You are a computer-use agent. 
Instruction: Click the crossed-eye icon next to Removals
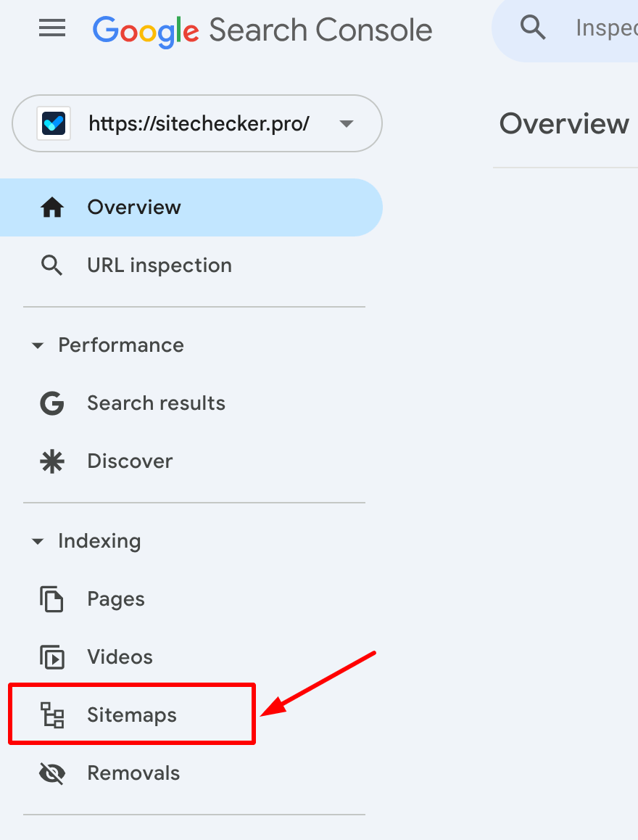click(x=51, y=773)
